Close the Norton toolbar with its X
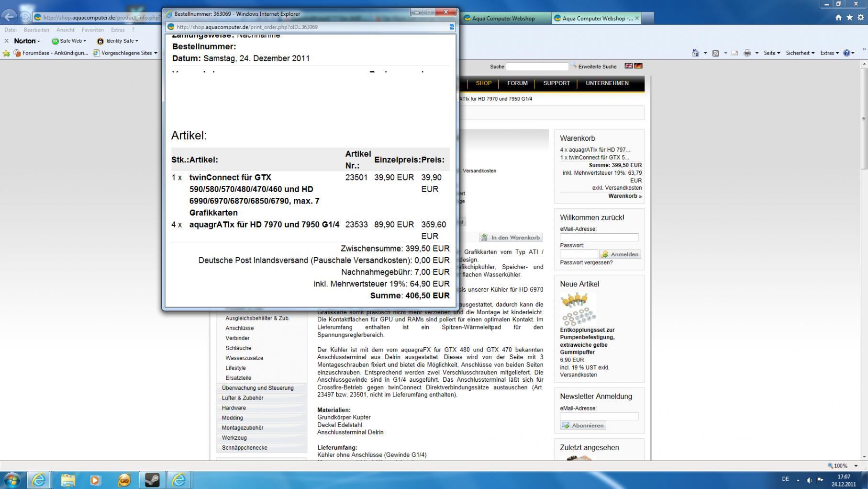This screenshot has width=868, height=489. 6,41
